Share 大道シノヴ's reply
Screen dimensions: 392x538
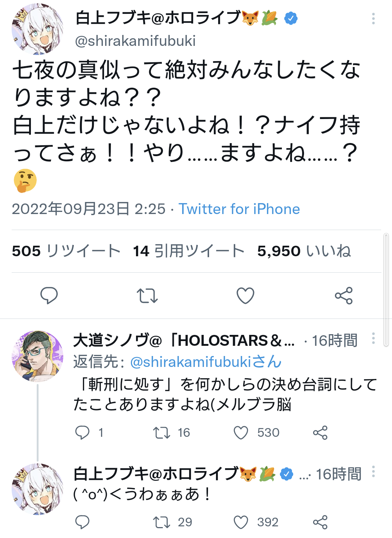click(x=320, y=432)
